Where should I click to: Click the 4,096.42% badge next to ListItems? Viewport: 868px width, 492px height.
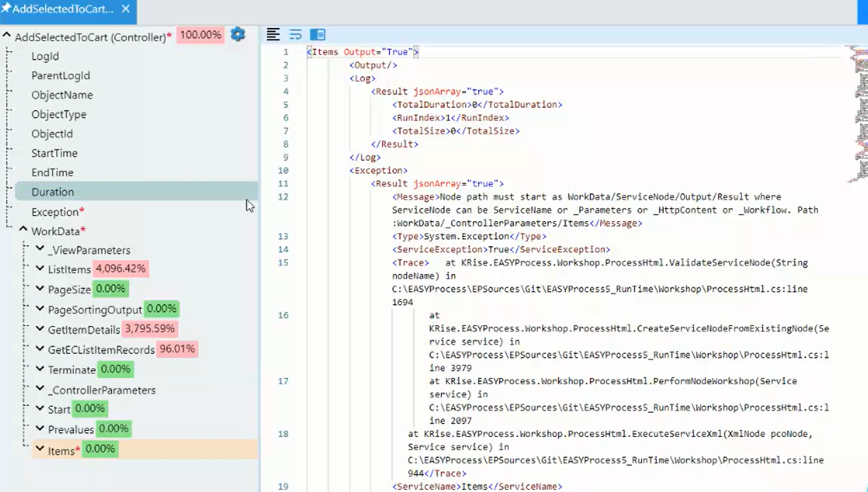121,269
